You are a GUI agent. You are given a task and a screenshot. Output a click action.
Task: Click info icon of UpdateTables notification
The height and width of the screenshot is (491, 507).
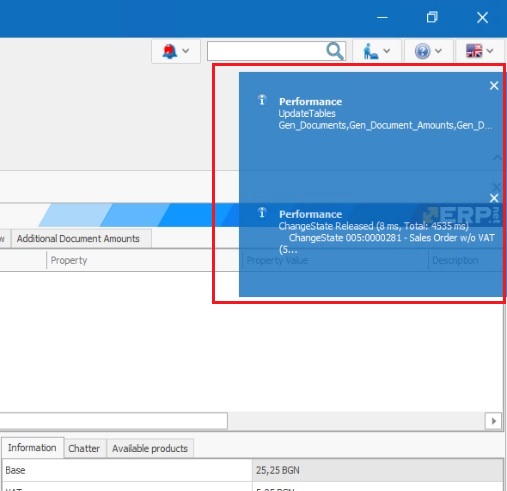tap(262, 99)
